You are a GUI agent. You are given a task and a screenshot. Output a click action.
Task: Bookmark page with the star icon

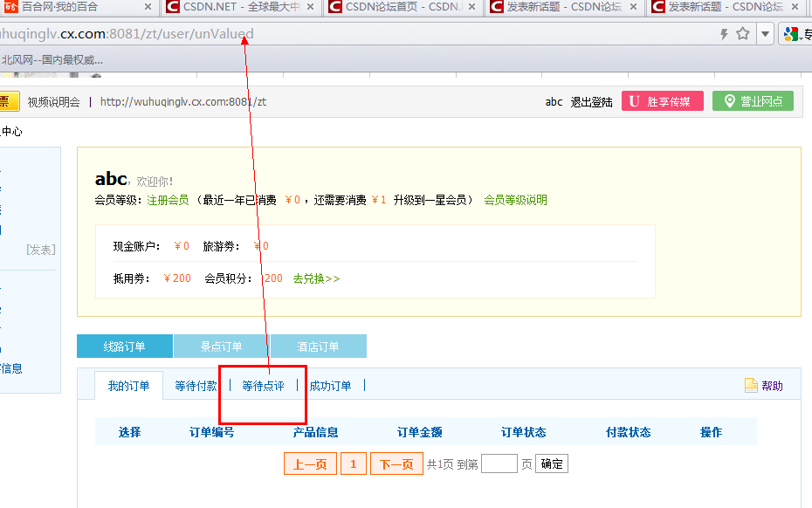point(743,34)
